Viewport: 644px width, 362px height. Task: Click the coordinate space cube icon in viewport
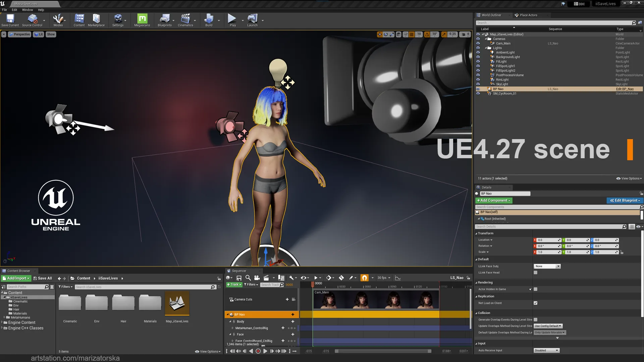[x=398, y=34]
